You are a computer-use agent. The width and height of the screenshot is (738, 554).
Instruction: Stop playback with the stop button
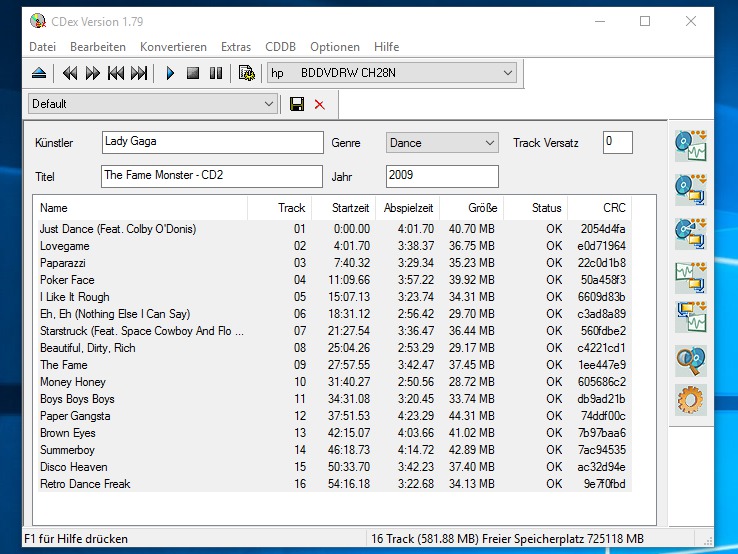point(193,73)
